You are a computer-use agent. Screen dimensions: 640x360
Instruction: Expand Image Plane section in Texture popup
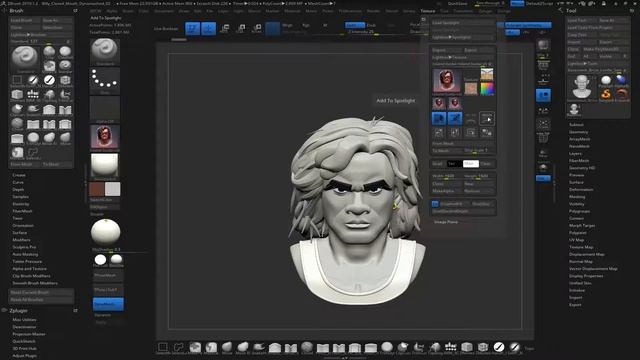click(x=446, y=222)
